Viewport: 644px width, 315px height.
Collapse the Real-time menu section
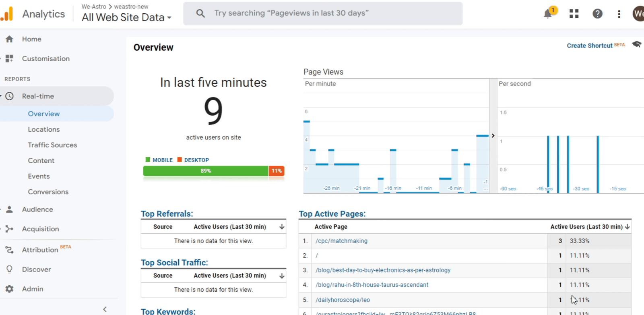tap(1, 96)
